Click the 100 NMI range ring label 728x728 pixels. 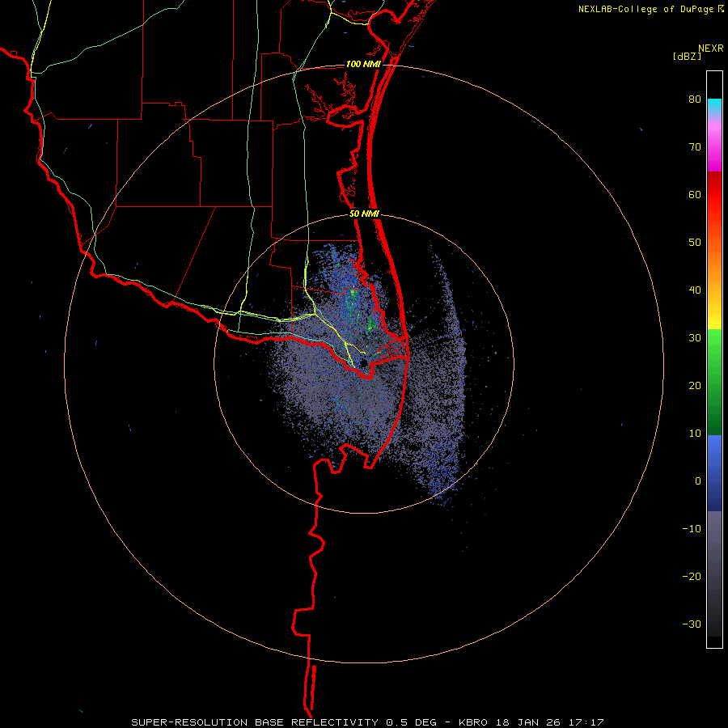click(363, 64)
